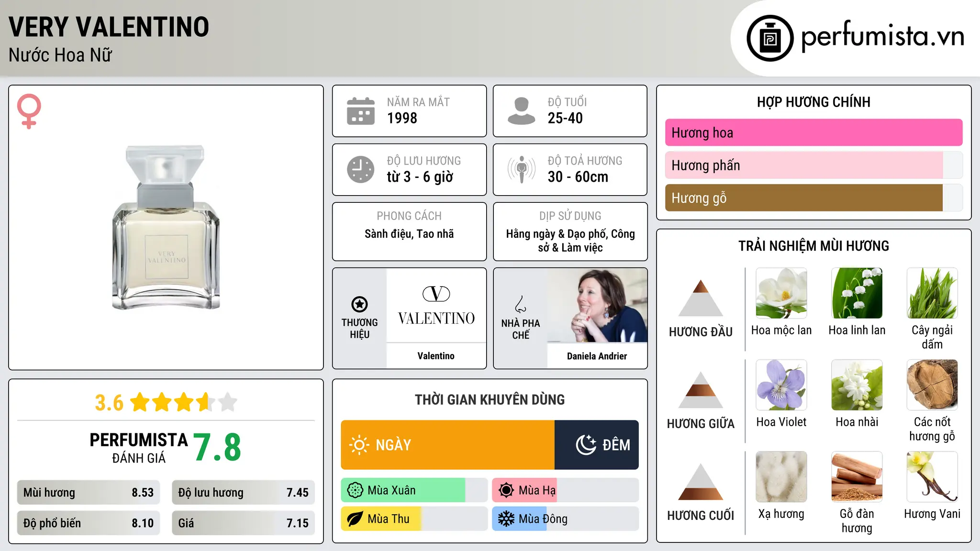
Task: Click the moon icon in the Đêm bar
Action: (x=586, y=445)
